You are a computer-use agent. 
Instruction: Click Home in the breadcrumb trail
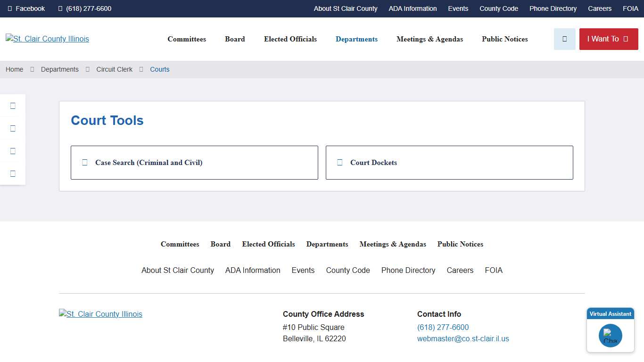(15, 69)
